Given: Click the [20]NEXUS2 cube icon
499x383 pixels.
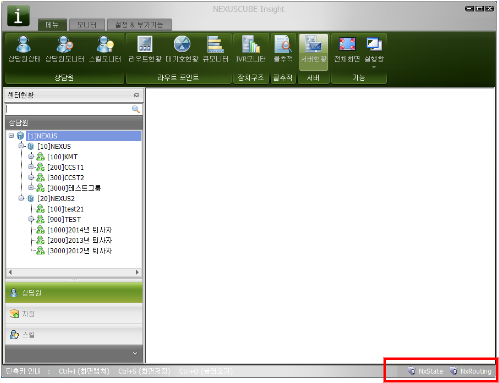Looking at the screenshot, I should (x=31, y=198).
